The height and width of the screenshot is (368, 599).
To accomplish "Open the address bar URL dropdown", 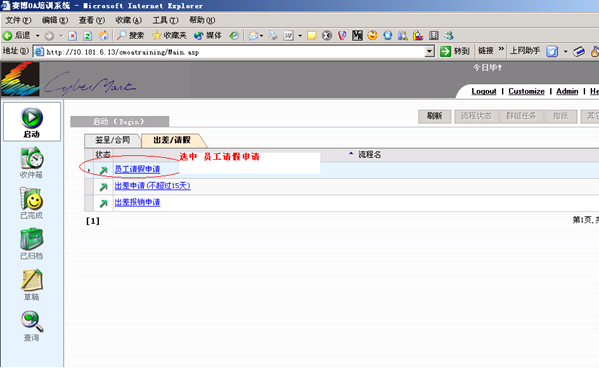I will click(430, 51).
